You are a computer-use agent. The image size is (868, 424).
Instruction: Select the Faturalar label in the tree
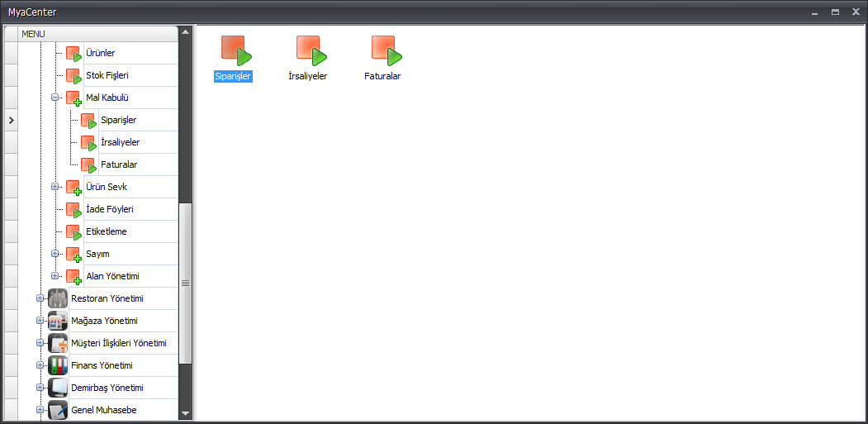[x=119, y=164]
